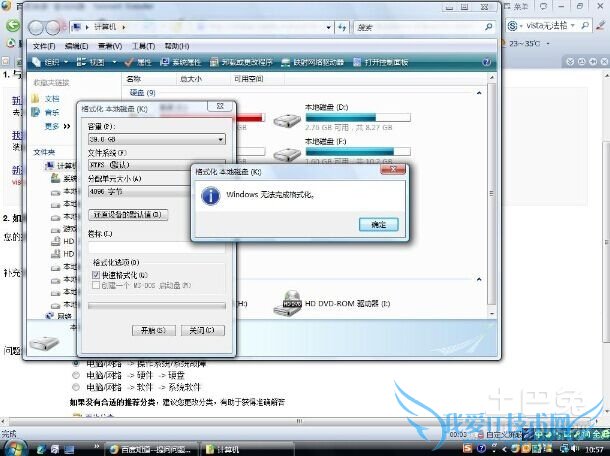
Task: Expand 更多 favorite links chevron
Action: click(67, 126)
